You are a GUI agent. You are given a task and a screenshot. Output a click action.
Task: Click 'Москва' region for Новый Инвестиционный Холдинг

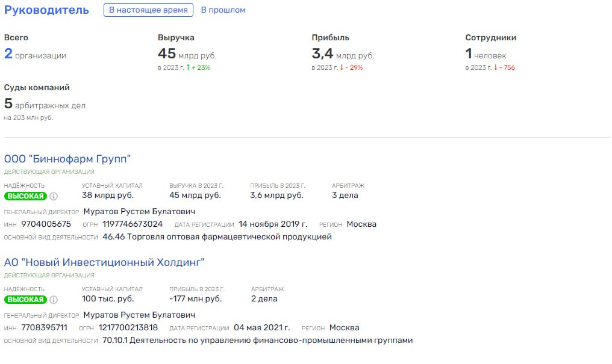pos(345,328)
